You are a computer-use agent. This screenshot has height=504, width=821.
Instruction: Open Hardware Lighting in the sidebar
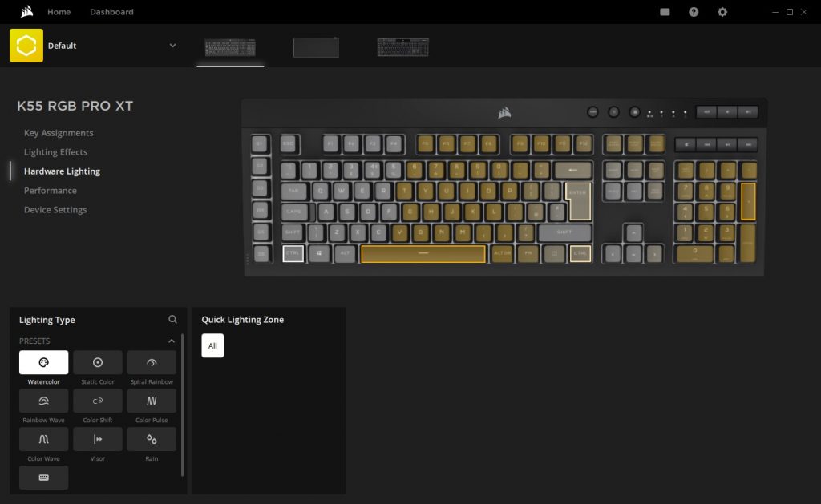62,171
